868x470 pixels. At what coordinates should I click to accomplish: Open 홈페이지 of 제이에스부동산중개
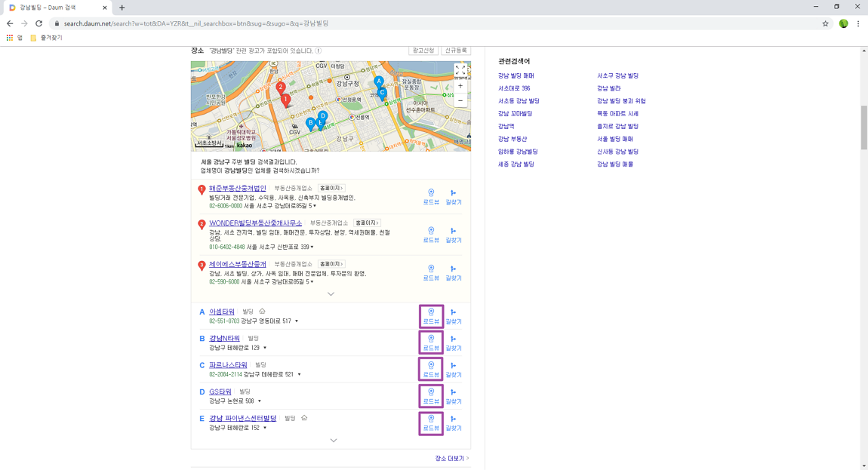331,264
